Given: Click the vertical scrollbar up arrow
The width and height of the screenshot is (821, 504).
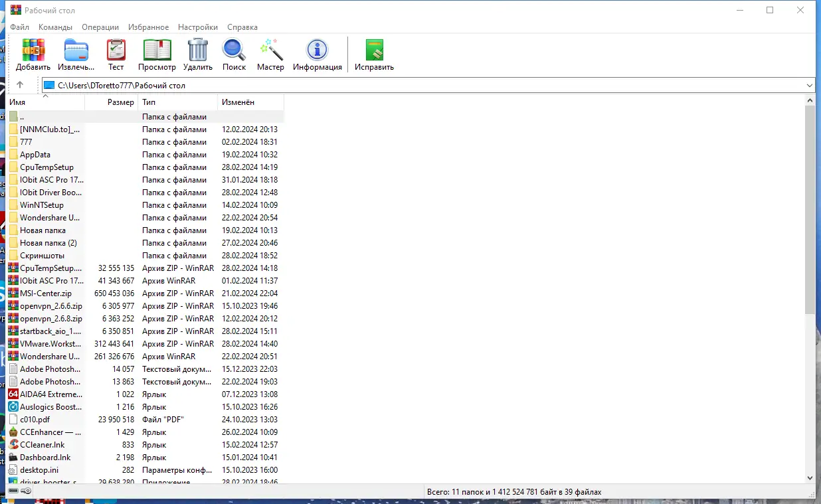Looking at the screenshot, I should [x=810, y=100].
